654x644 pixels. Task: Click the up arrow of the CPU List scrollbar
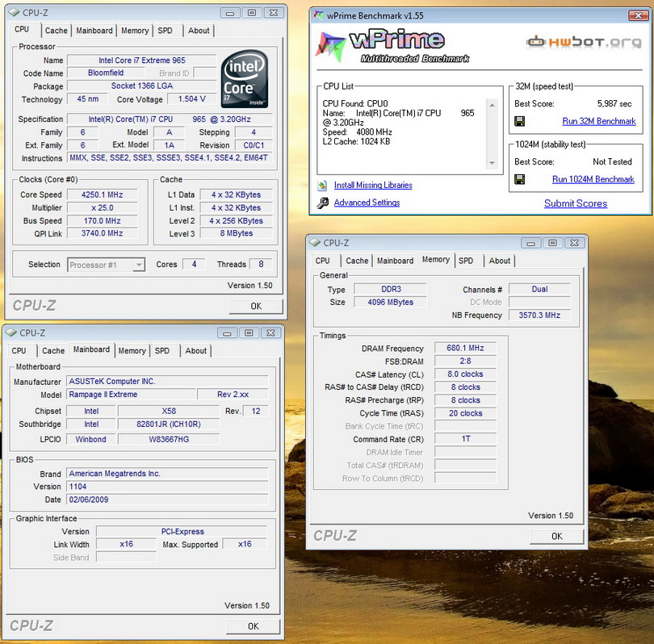tap(493, 105)
